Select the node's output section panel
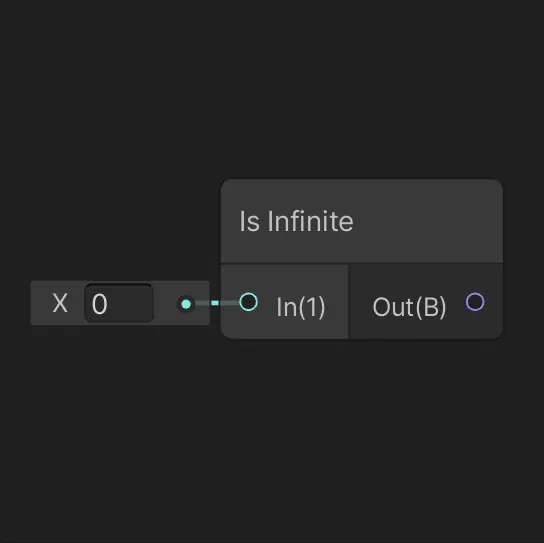 pos(426,301)
